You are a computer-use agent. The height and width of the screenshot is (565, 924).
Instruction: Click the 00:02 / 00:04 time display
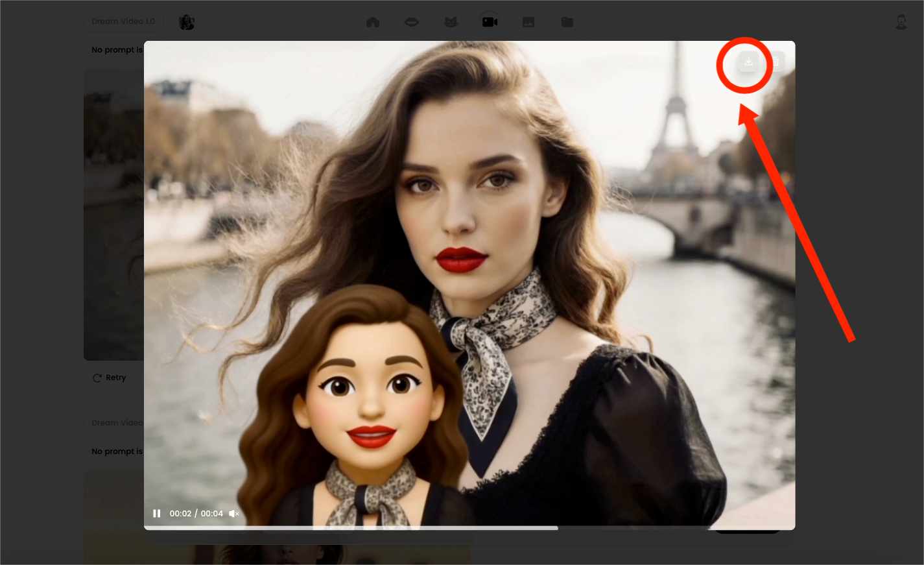[x=196, y=513]
